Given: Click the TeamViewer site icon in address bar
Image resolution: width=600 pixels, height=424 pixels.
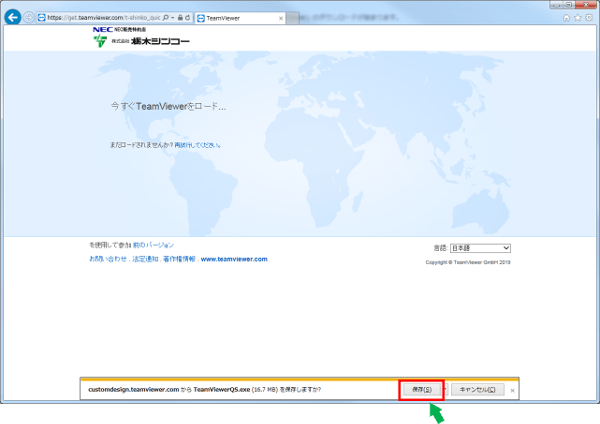Looking at the screenshot, I should click(41, 18).
